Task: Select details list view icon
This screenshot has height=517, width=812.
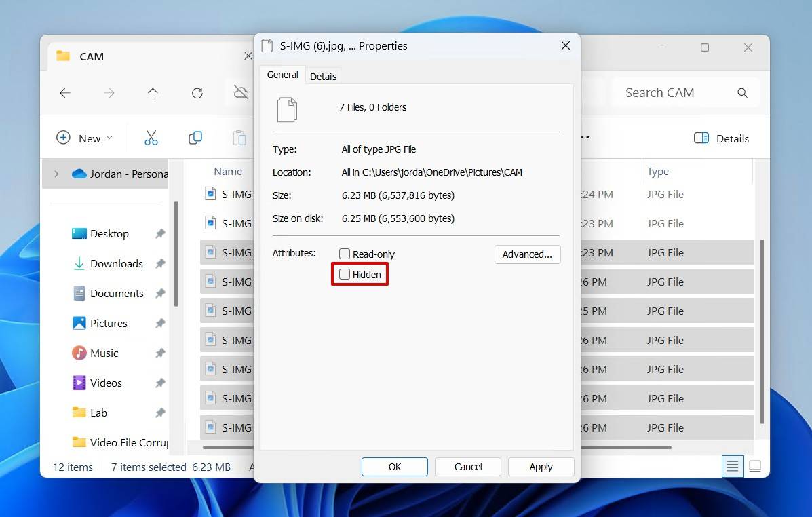Action: tap(733, 466)
